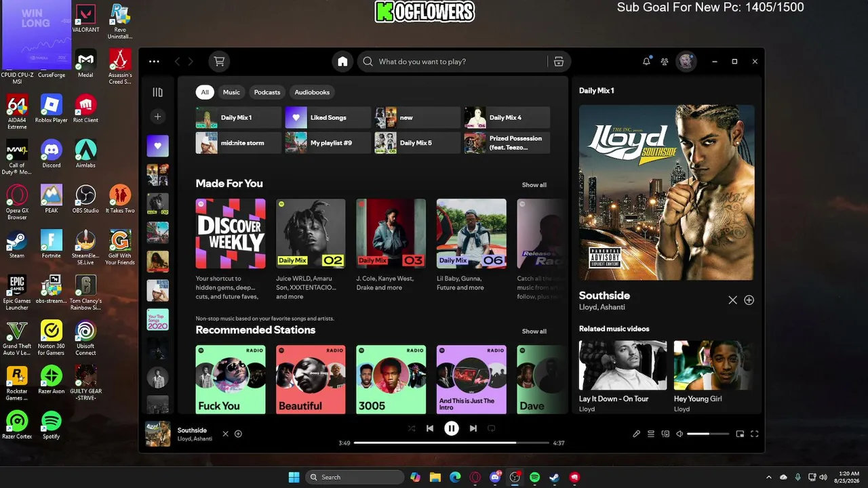Create a playlist with the sidebar plus icon

pos(157,117)
